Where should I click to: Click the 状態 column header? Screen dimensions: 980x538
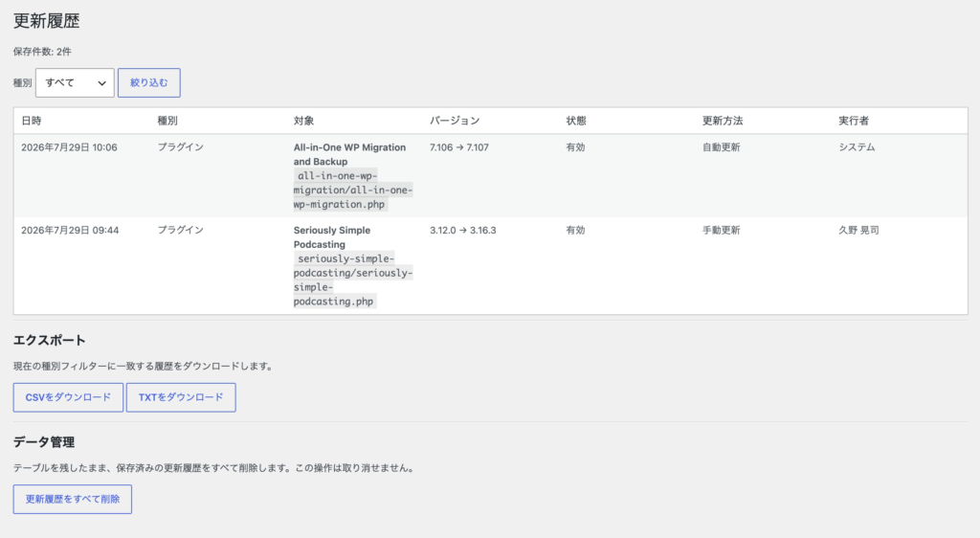(575, 121)
